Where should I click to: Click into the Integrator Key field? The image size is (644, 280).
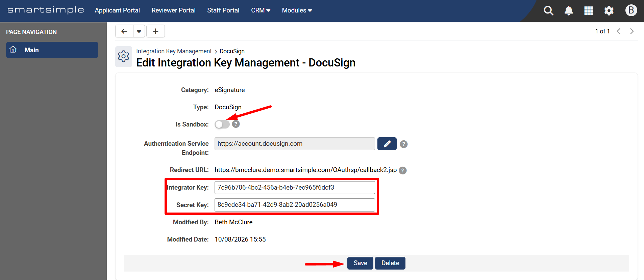tap(295, 188)
